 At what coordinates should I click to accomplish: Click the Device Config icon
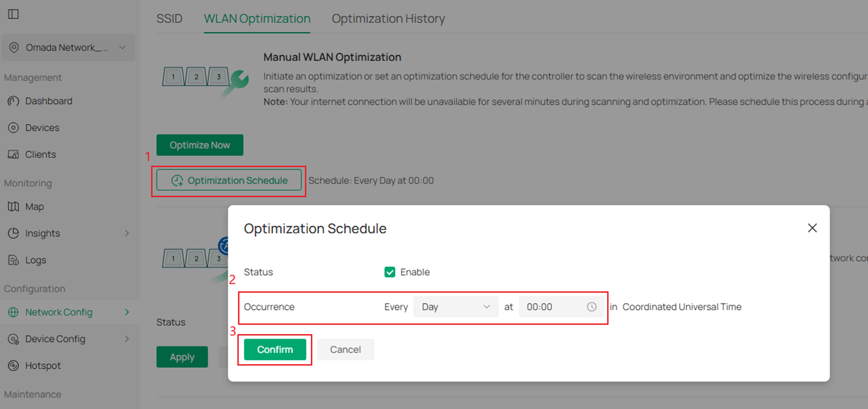point(13,339)
